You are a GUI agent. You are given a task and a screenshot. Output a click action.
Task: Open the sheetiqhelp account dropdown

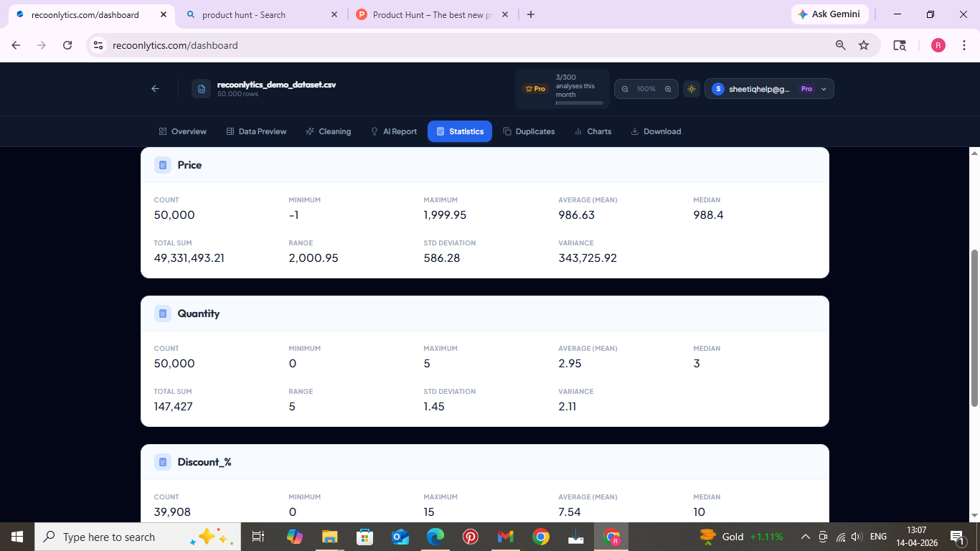[769, 89]
